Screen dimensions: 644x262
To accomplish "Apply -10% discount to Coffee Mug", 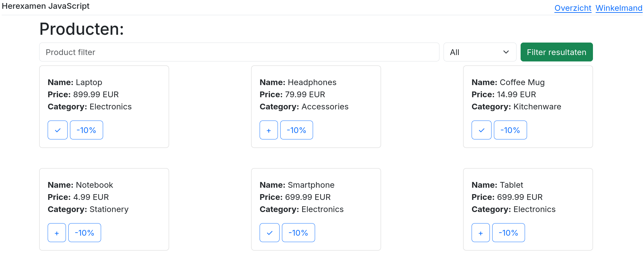I will coord(510,130).
